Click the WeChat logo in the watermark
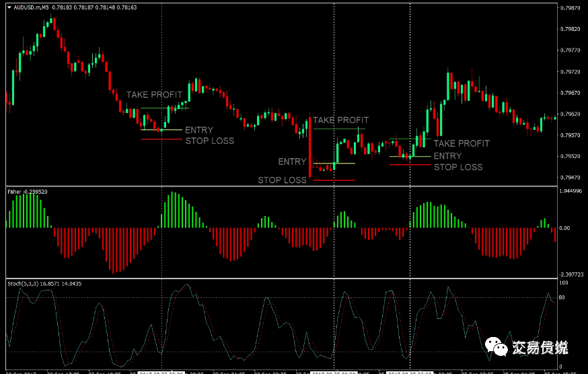 [x=499, y=347]
